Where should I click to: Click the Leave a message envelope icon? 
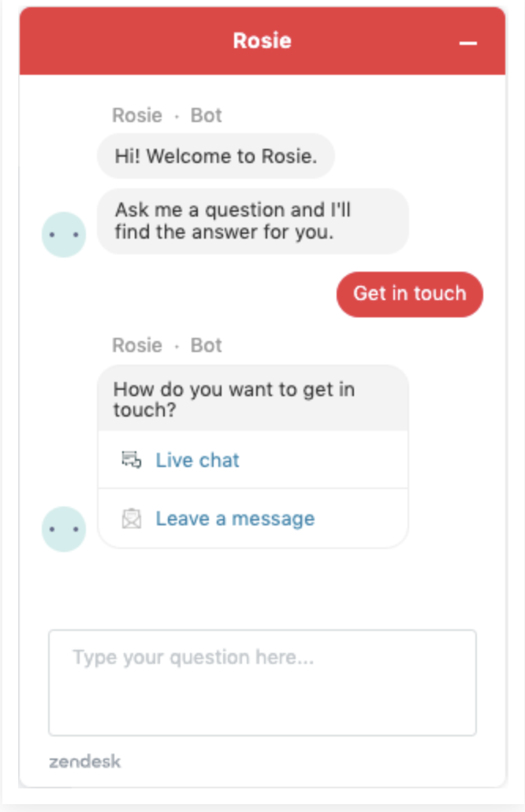(131, 518)
